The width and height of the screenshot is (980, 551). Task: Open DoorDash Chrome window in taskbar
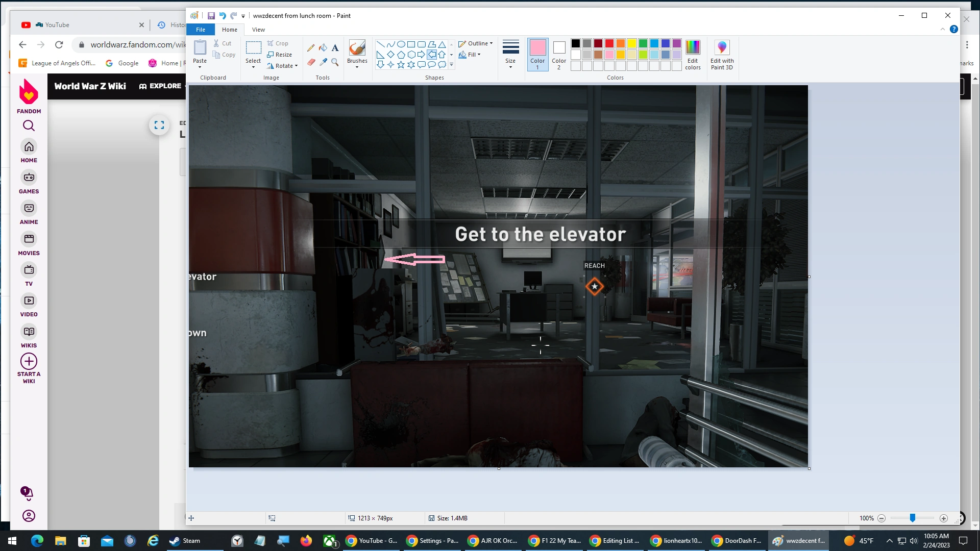737,541
